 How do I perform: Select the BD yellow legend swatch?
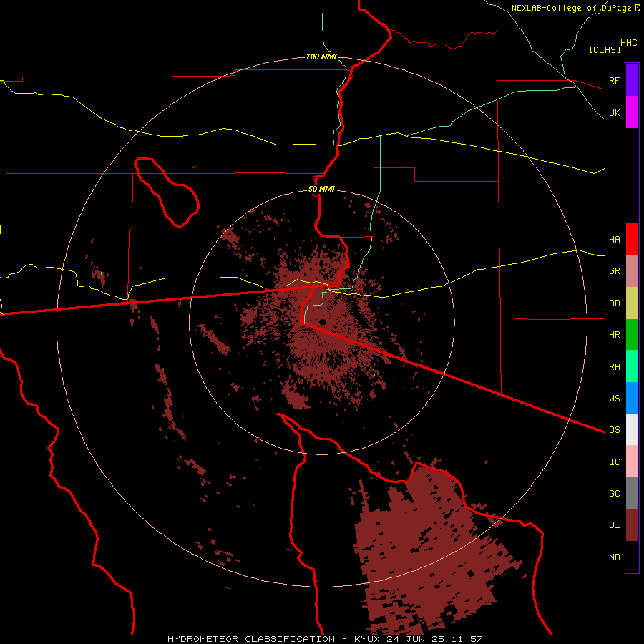[632, 303]
